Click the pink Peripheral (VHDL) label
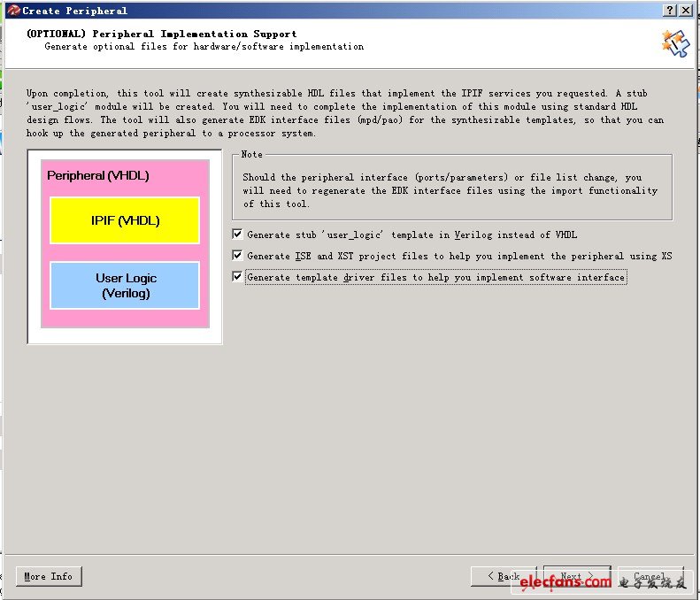Image resolution: width=700 pixels, height=600 pixels. [x=97, y=176]
